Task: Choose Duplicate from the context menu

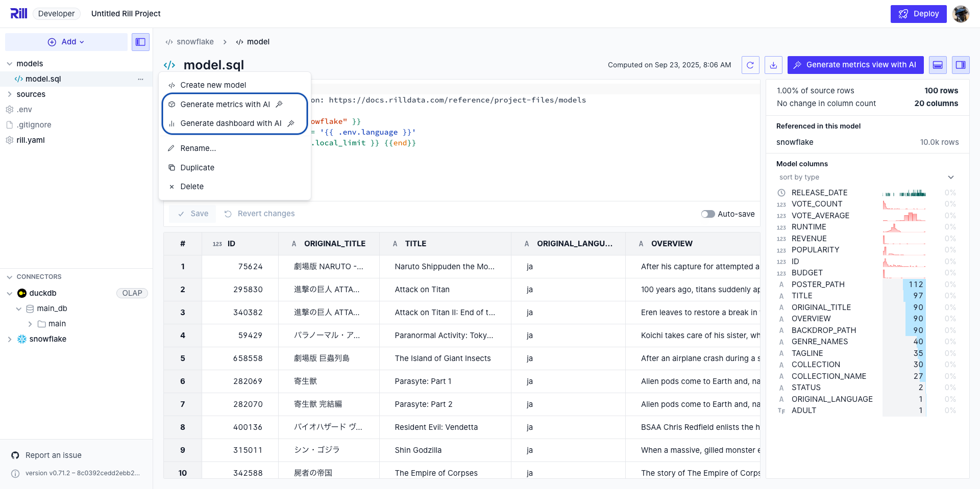Action: (197, 168)
